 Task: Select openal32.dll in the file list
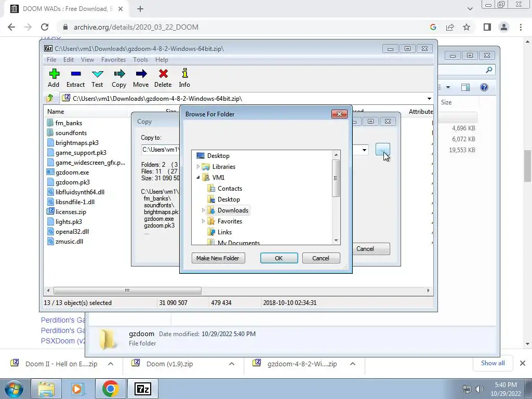tap(72, 231)
